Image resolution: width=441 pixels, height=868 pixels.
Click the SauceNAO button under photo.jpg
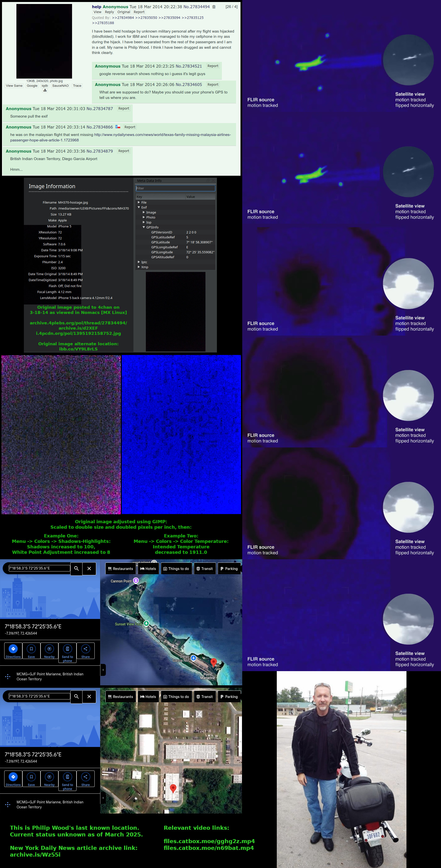(60, 86)
